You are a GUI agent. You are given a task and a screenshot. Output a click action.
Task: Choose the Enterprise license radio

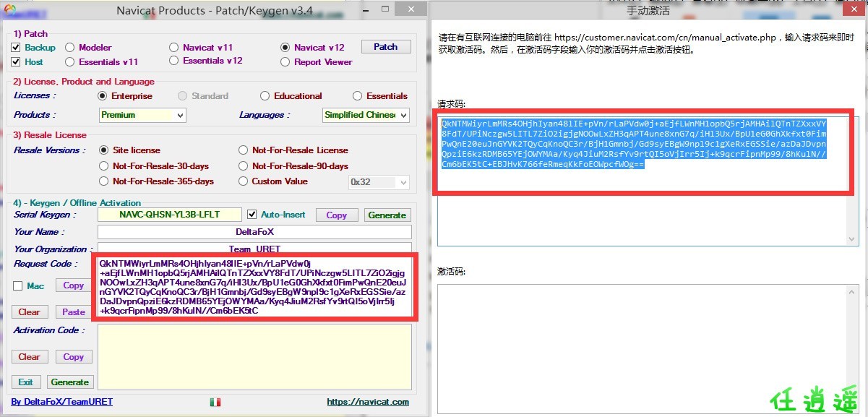(103, 96)
